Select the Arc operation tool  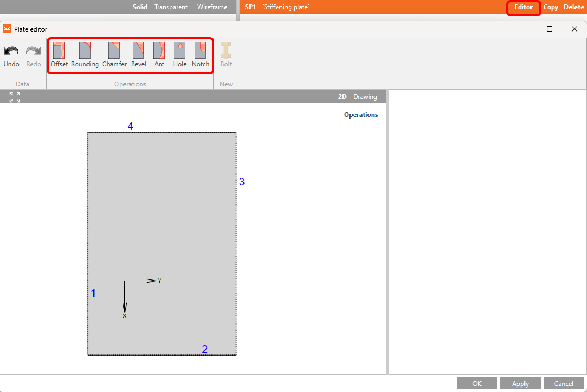(159, 54)
